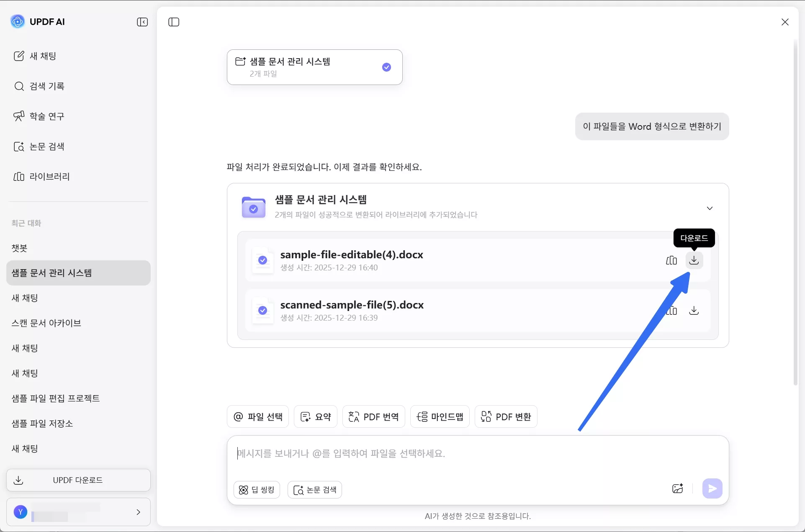Click the UPDF 다운로드 button
This screenshot has height=532, width=805.
tap(78, 480)
